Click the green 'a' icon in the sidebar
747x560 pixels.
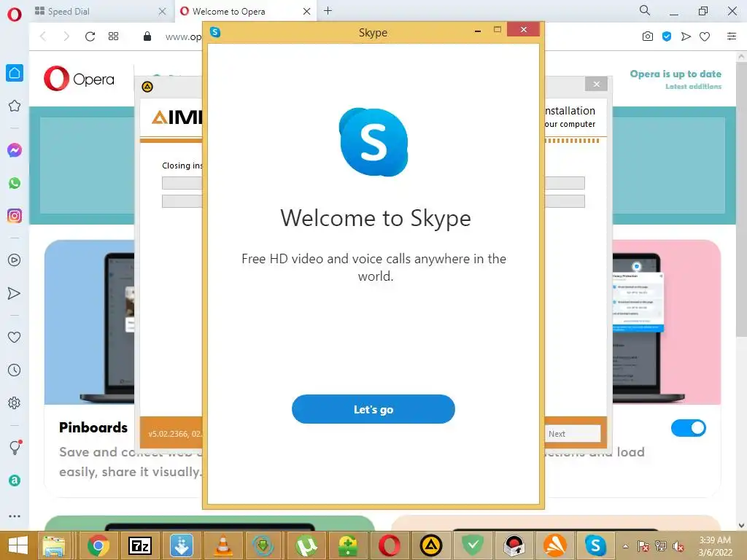tap(15, 481)
